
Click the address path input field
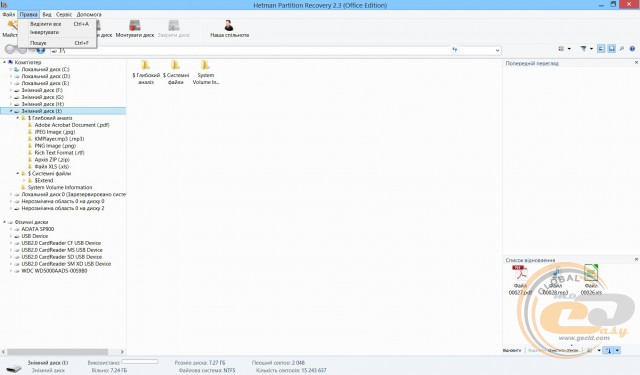click(x=251, y=51)
